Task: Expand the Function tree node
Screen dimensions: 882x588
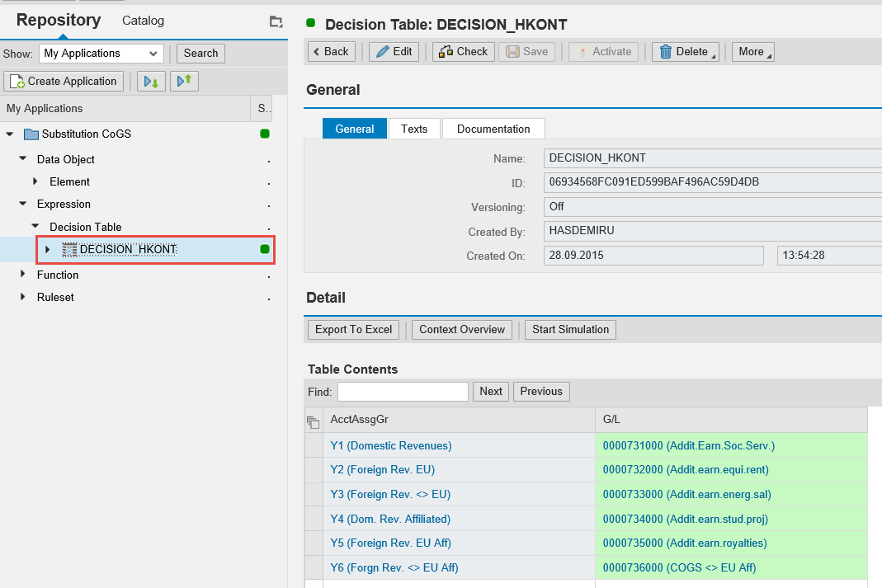Action: point(23,275)
